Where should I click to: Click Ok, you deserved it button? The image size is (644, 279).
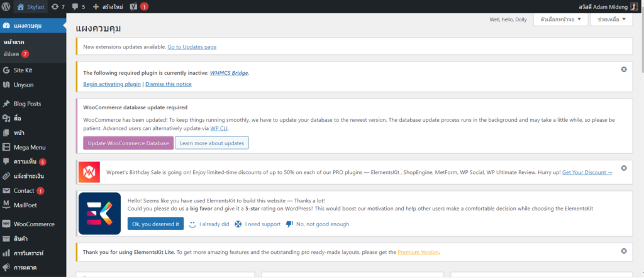pyautogui.click(x=156, y=224)
